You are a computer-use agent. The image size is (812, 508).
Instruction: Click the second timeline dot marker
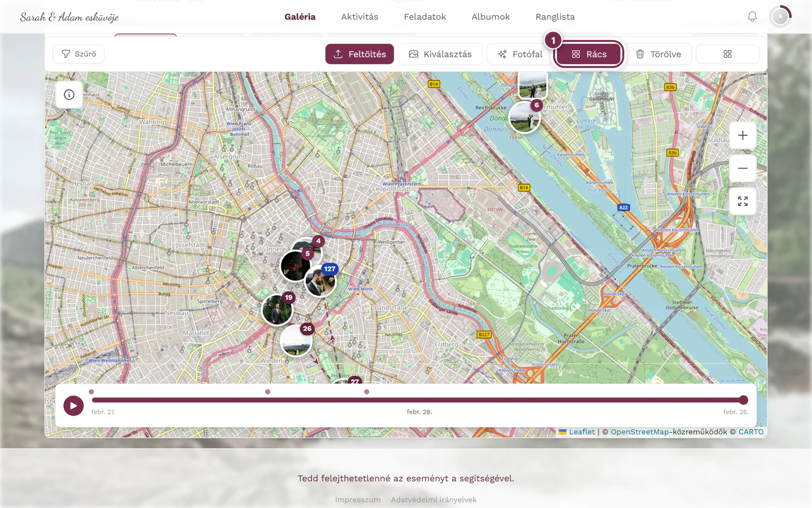pos(268,392)
